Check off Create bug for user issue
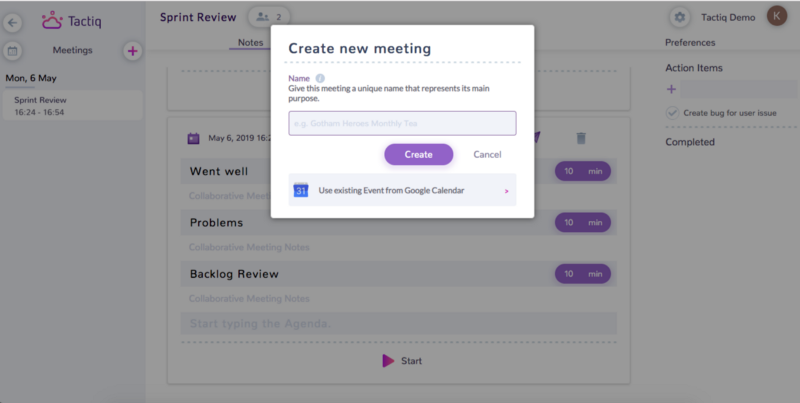800x403 pixels. click(672, 113)
